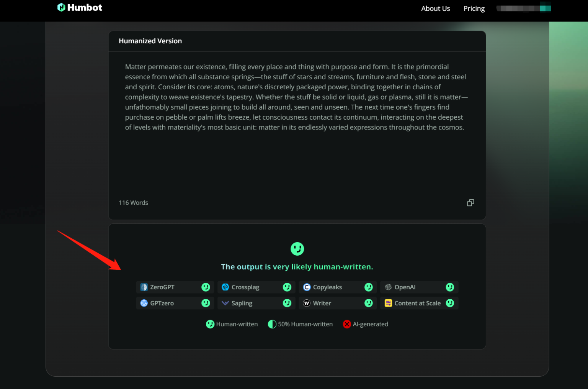
Task: Click the Humbot logo
Action: [80, 8]
